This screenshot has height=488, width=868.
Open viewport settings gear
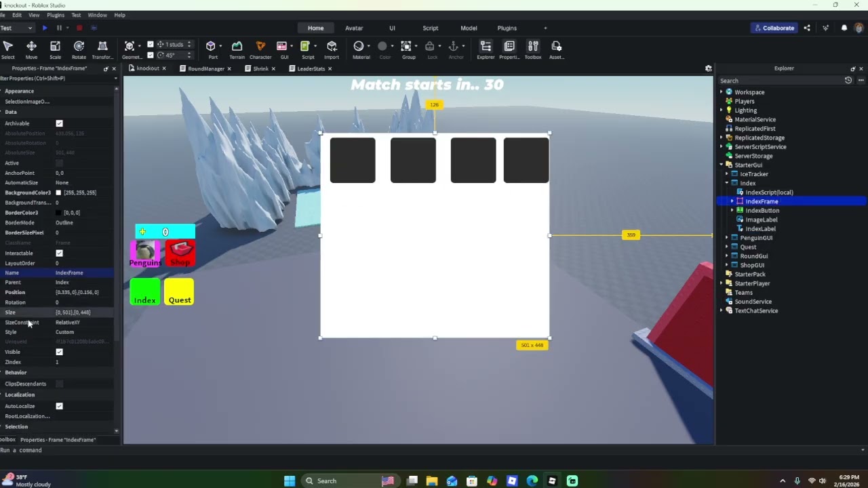coord(709,68)
